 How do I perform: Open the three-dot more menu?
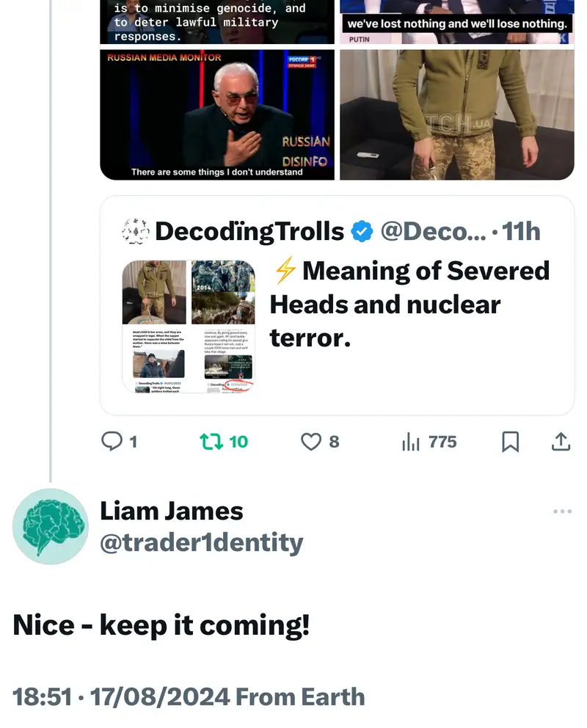562,512
